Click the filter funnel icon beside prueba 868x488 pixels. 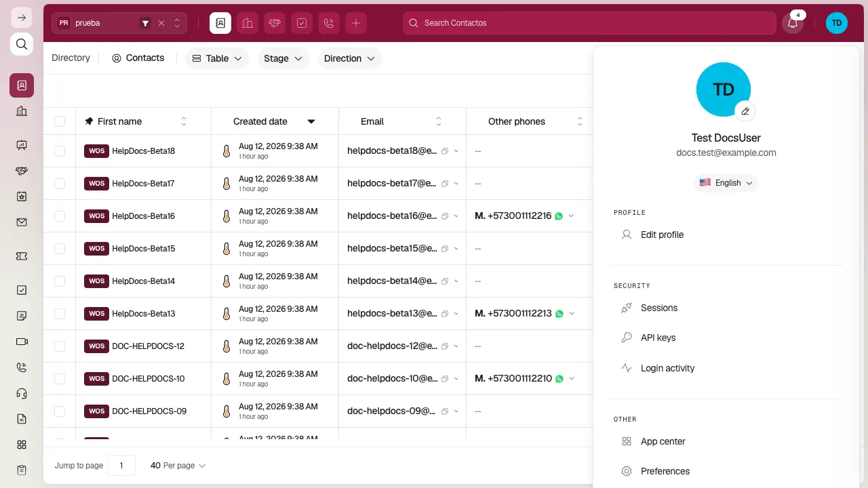pyautogui.click(x=145, y=23)
